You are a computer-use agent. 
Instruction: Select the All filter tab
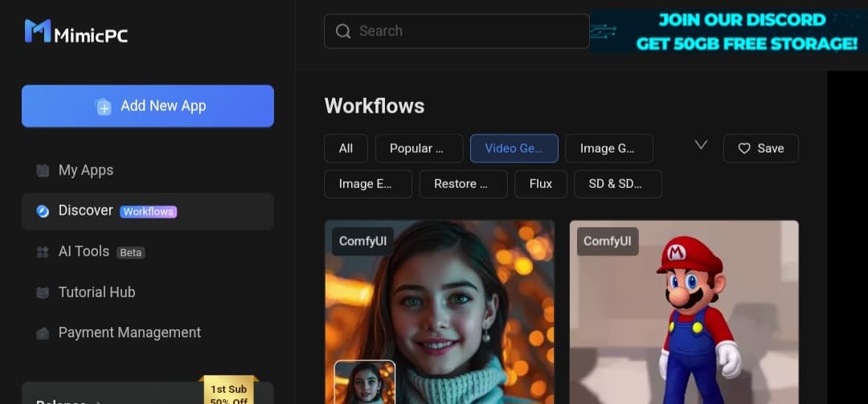click(346, 149)
